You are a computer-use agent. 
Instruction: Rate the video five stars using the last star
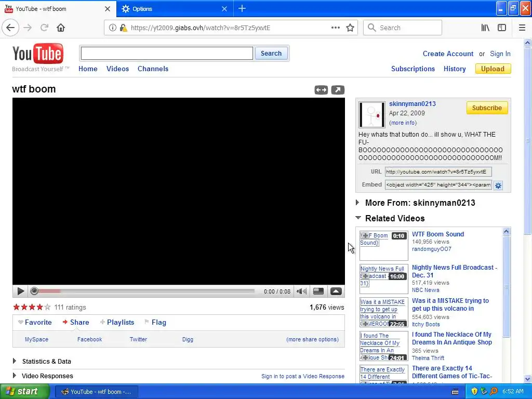47,308
